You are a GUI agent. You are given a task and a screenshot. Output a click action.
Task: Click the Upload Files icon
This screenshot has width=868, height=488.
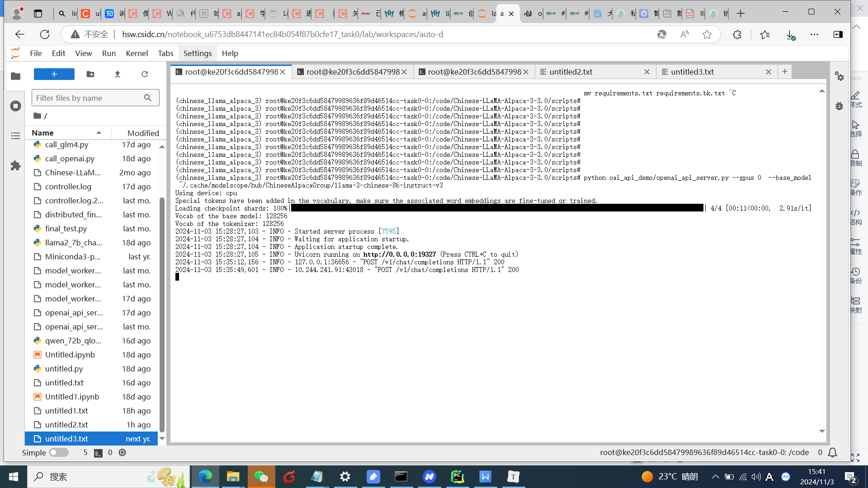[x=118, y=74]
